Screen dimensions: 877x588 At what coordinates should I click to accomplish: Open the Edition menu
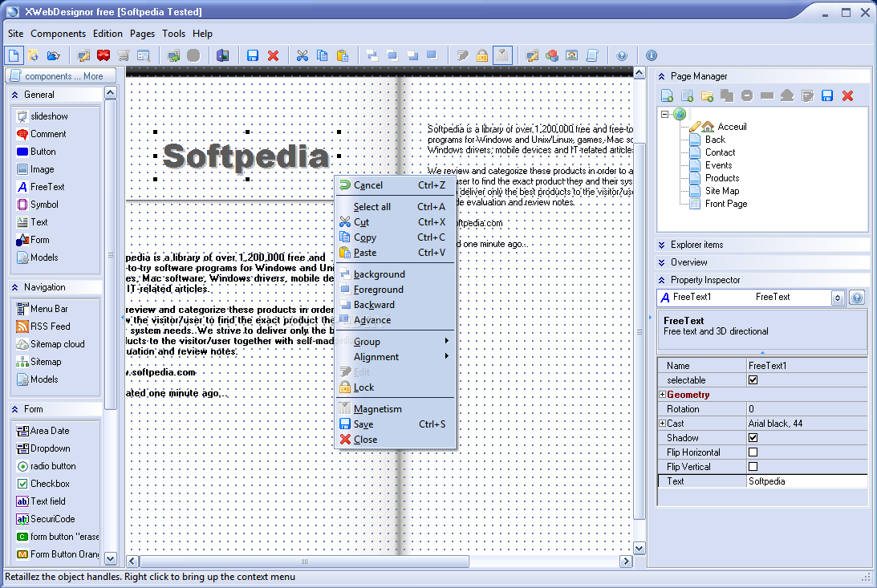tap(108, 34)
